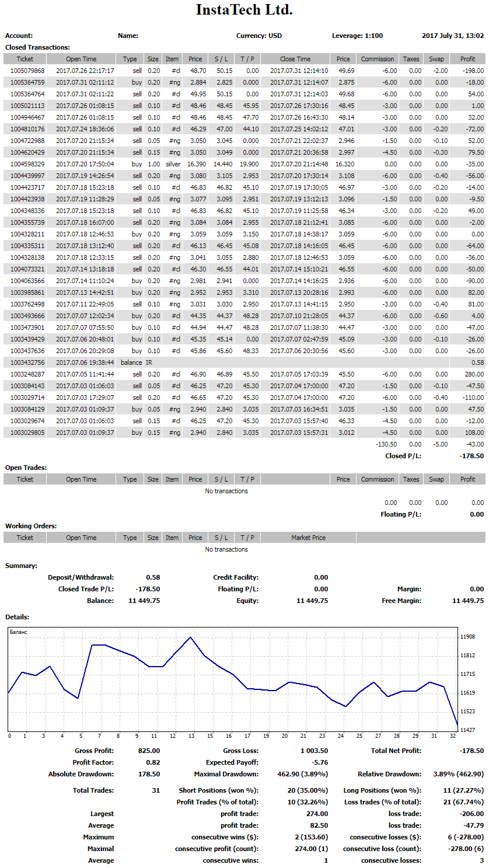Click the "Leverage: 1:100" text
This screenshot has width=489, height=868.
pos(358,36)
